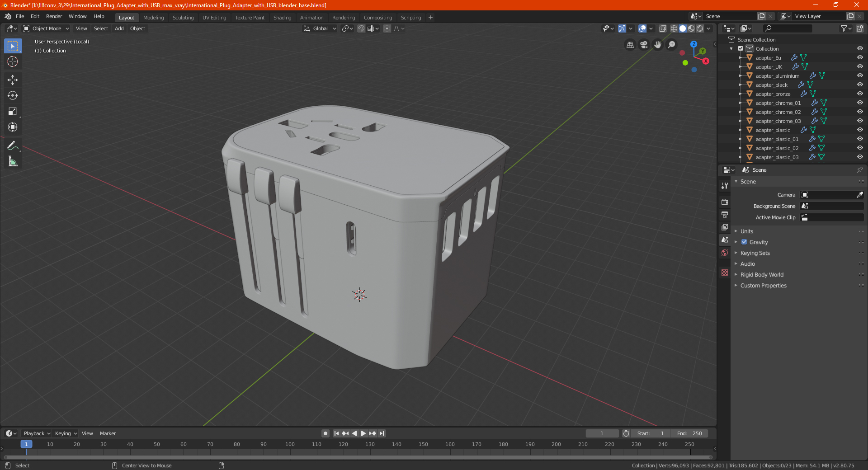Open the World properties tab

click(x=725, y=253)
